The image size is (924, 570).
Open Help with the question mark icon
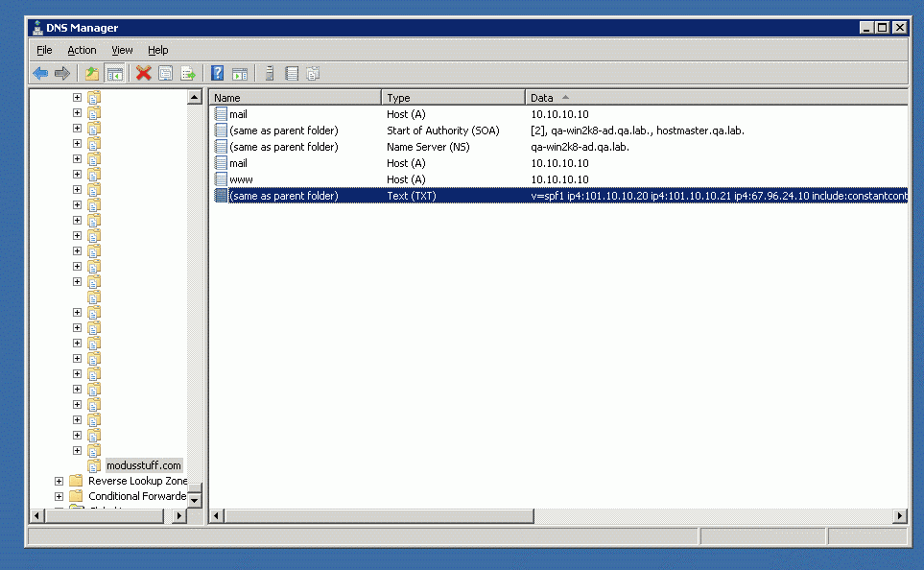coord(217,73)
